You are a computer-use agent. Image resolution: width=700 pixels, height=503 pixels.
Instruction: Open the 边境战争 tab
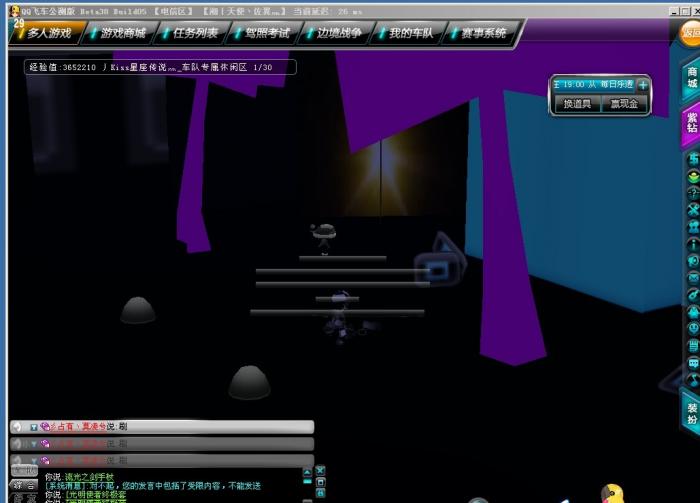(338, 33)
